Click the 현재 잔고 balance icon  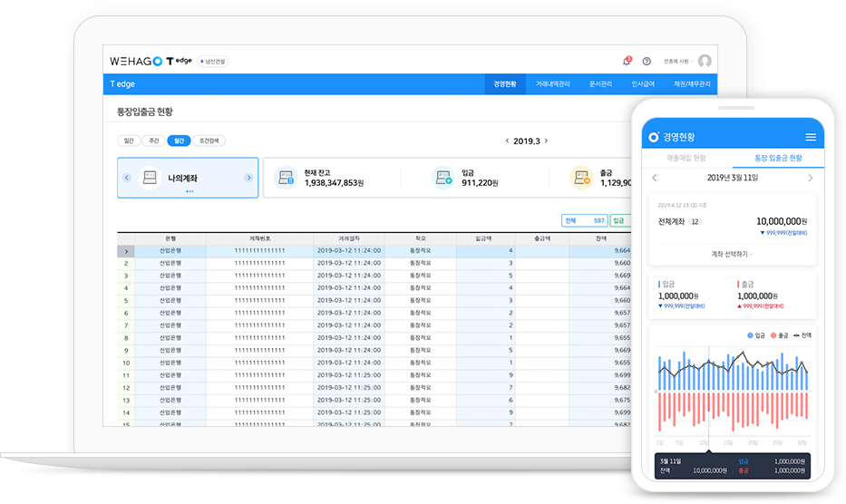click(x=287, y=178)
